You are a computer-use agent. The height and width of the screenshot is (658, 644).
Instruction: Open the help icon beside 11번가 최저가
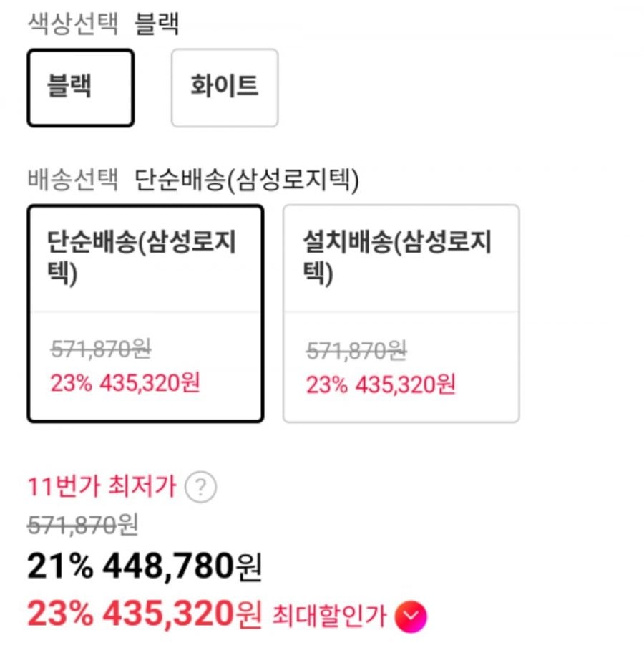[x=200, y=488]
